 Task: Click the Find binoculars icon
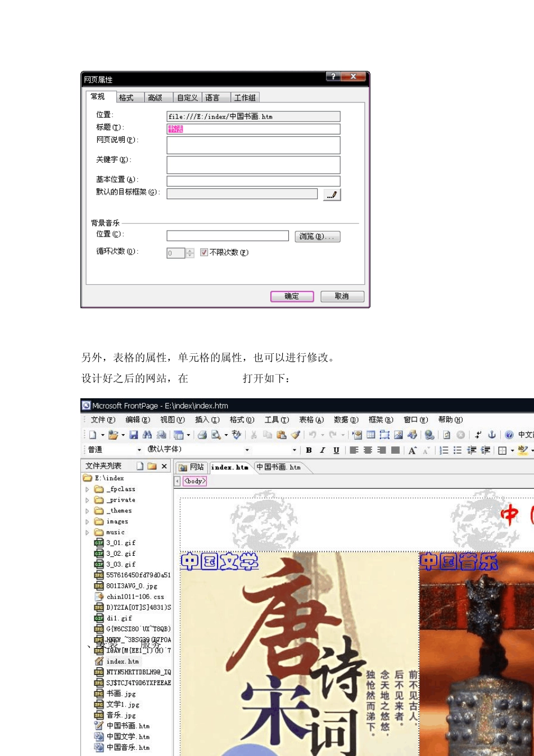(147, 435)
